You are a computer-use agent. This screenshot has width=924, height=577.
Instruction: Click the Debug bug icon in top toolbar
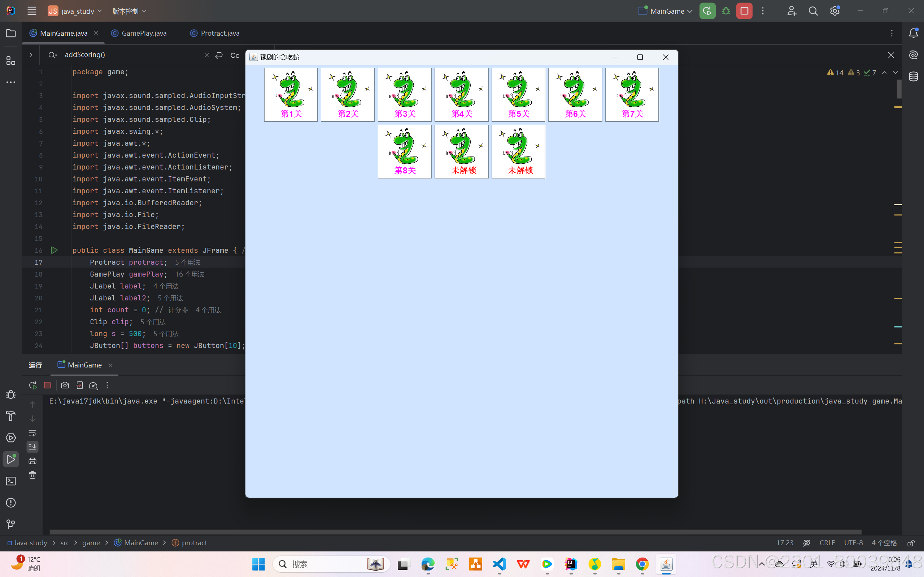tap(726, 11)
